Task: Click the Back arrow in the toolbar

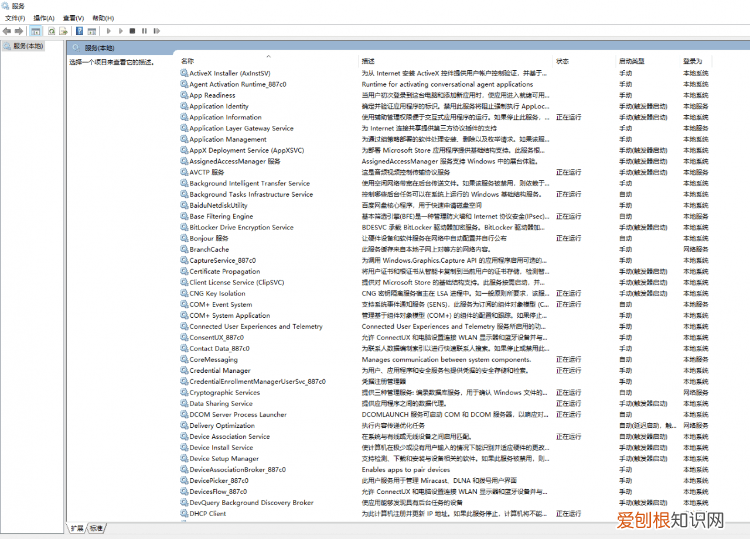Action: [6, 31]
